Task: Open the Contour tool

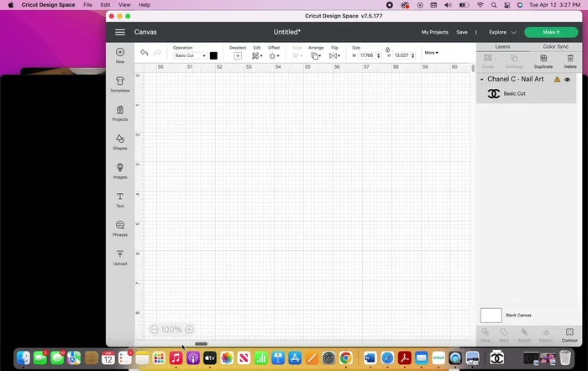Action: point(570,335)
